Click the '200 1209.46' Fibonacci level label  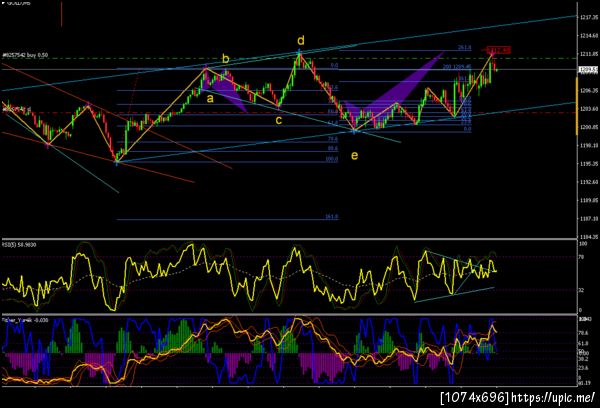[457, 67]
